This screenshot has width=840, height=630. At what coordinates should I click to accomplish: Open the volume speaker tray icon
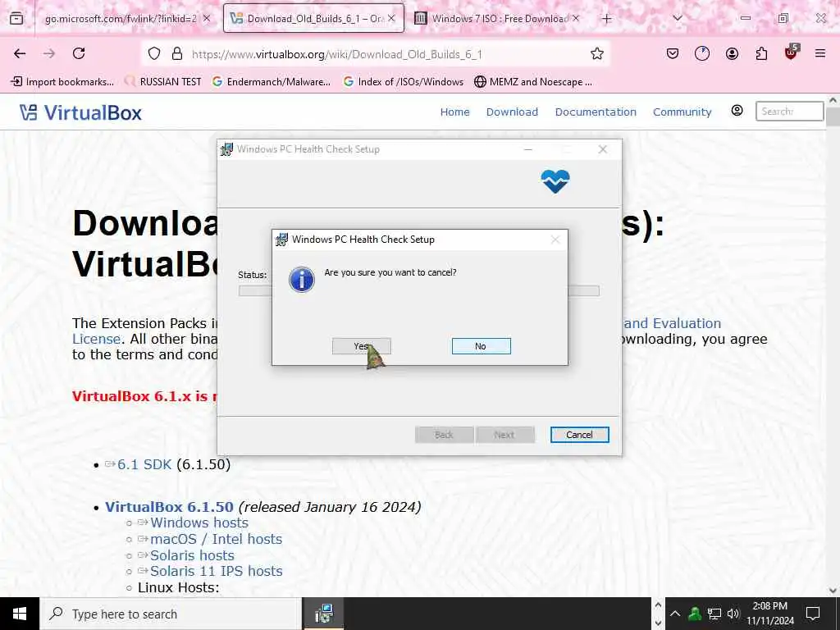[733, 614]
